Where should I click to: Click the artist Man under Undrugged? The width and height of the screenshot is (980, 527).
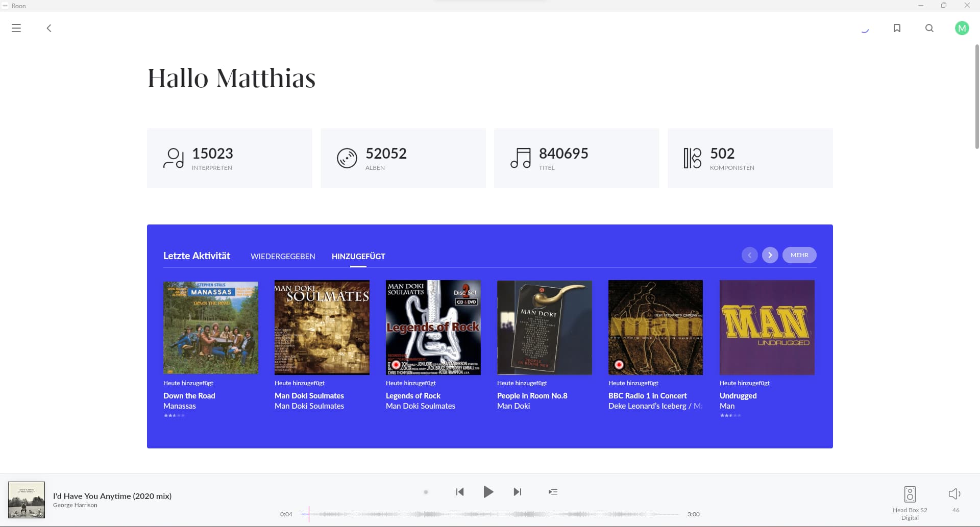(727, 406)
